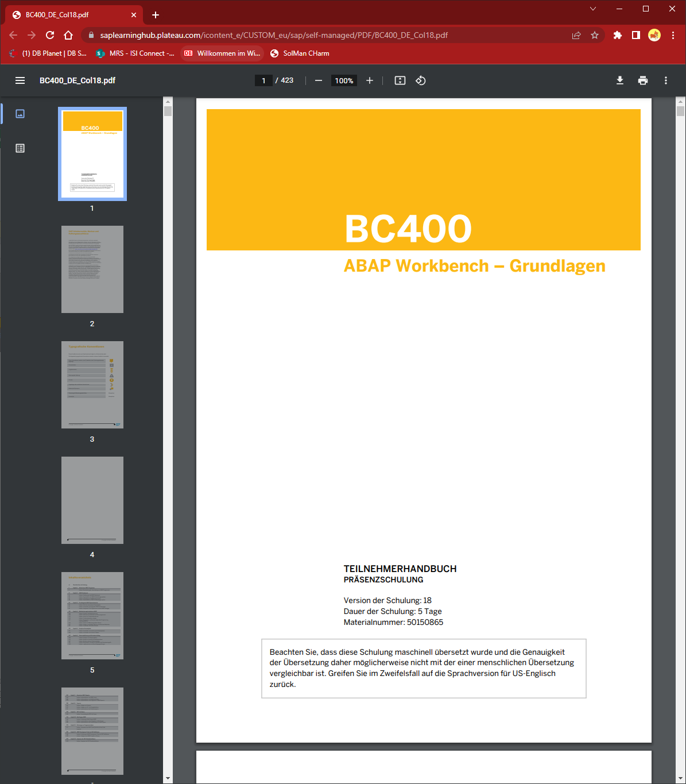Open the Willkommen im Wi... bookmark
The width and height of the screenshot is (686, 784).
[222, 53]
